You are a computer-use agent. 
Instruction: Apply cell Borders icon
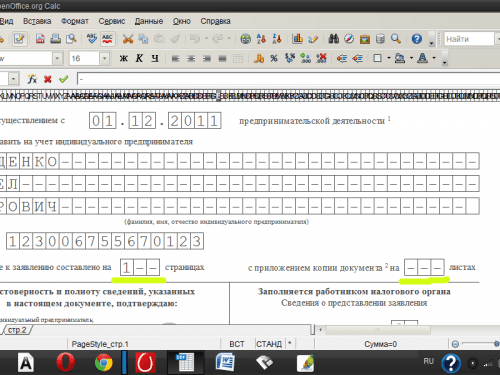(377, 59)
